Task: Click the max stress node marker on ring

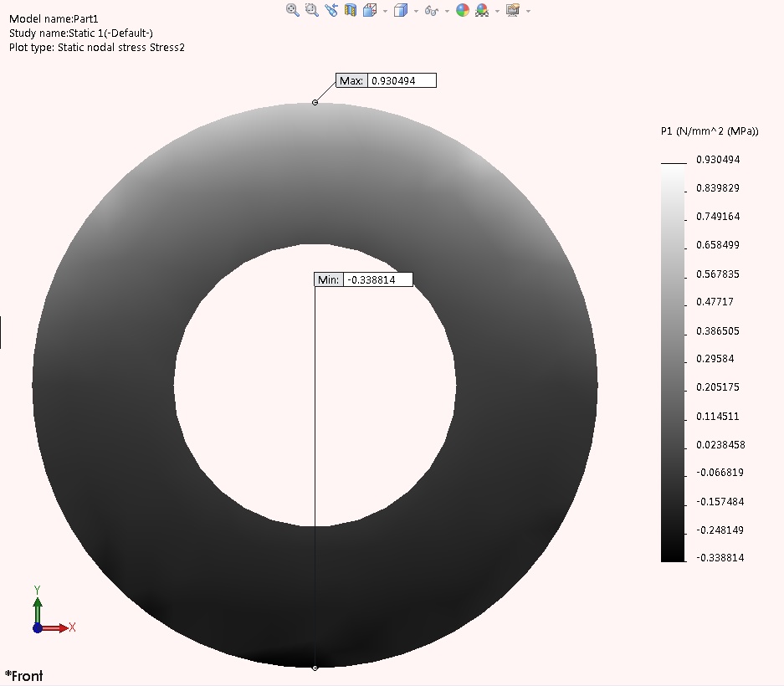Action: pos(315,103)
